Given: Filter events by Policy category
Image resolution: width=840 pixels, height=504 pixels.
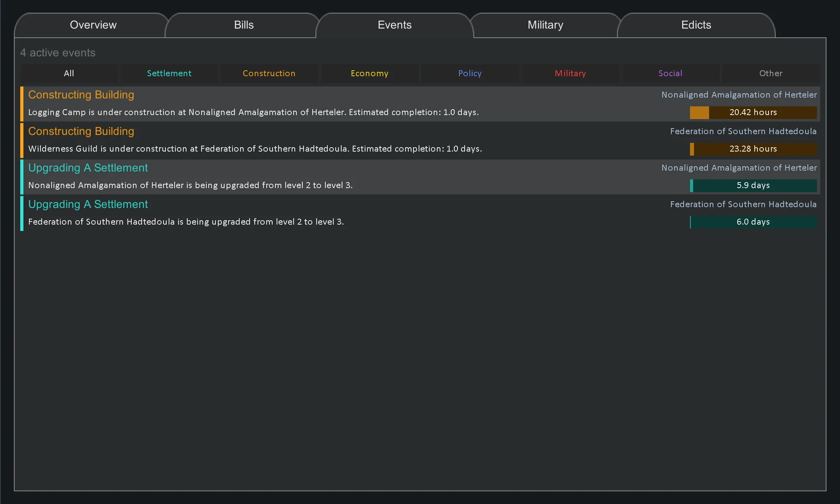Looking at the screenshot, I should tap(470, 73).
